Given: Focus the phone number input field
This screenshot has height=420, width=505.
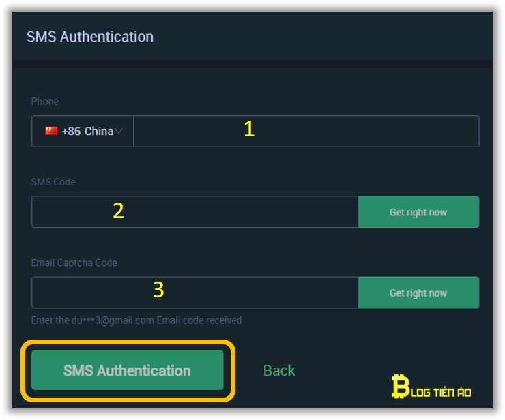Looking at the screenshot, I should pyautogui.click(x=306, y=132).
